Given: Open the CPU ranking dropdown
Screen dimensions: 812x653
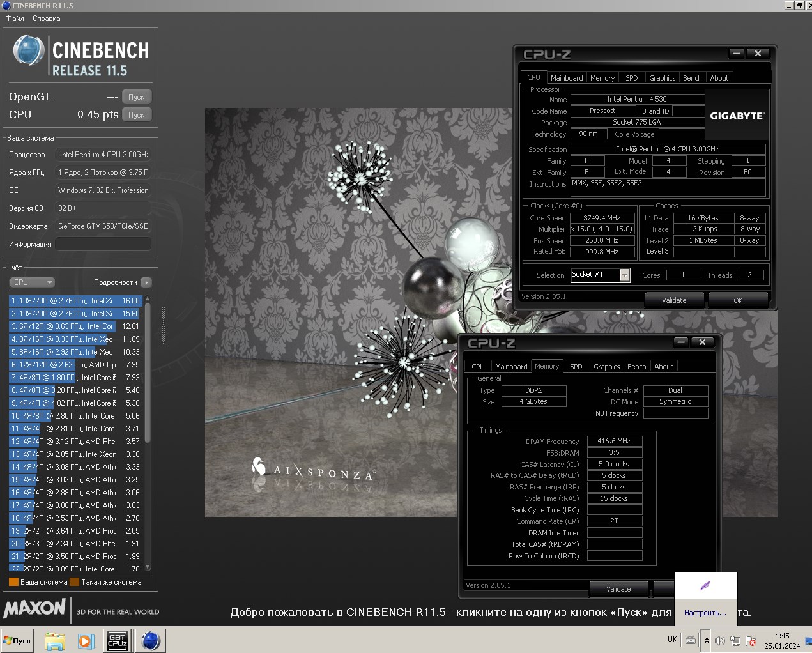Looking at the screenshot, I should click(32, 282).
